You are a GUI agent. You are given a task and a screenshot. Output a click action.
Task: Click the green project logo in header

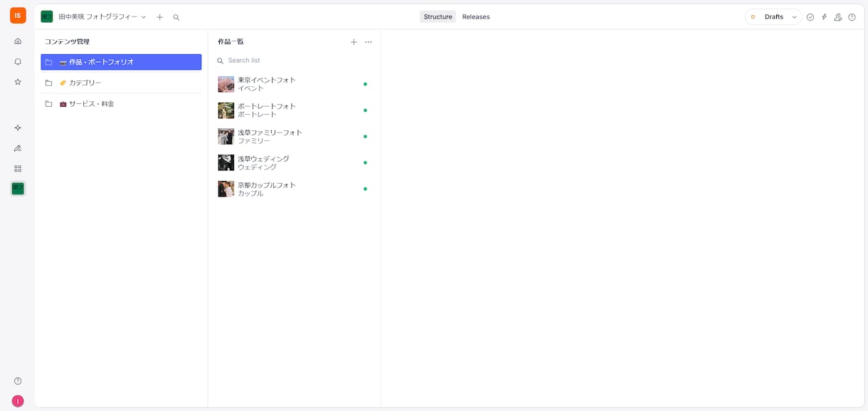(x=47, y=16)
